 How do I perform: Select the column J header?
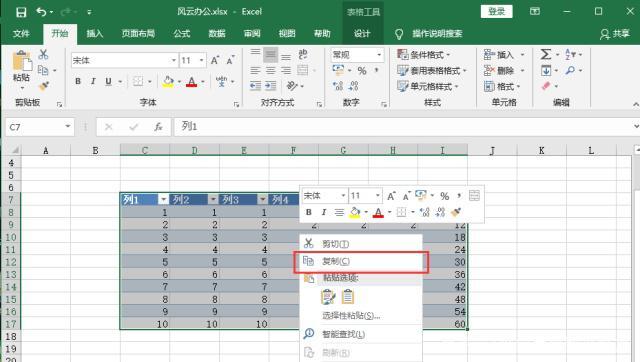[492, 150]
